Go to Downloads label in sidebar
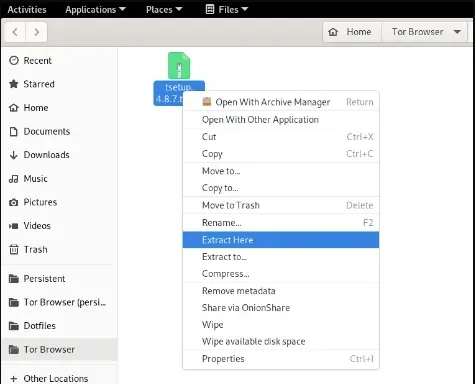The image size is (475, 384). (x=46, y=155)
